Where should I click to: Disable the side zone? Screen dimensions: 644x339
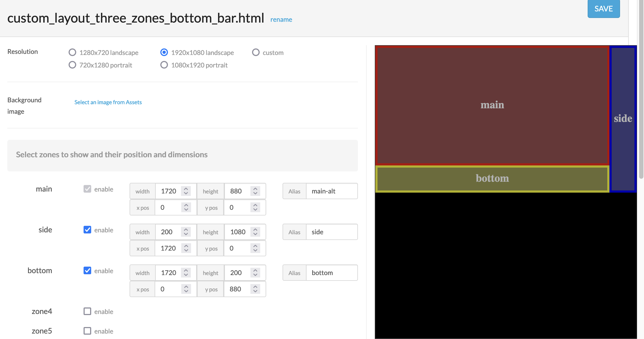87,230
